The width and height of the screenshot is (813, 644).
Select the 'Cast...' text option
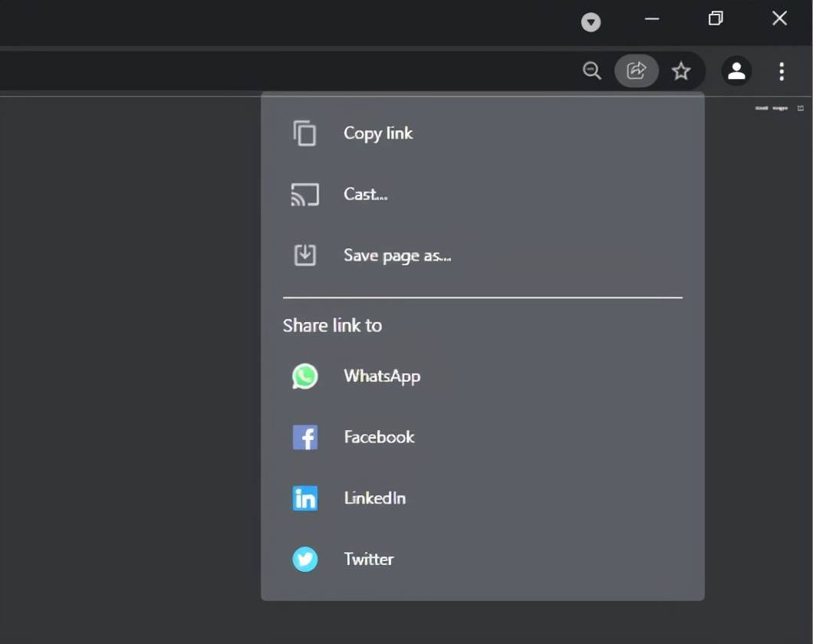[x=366, y=195]
